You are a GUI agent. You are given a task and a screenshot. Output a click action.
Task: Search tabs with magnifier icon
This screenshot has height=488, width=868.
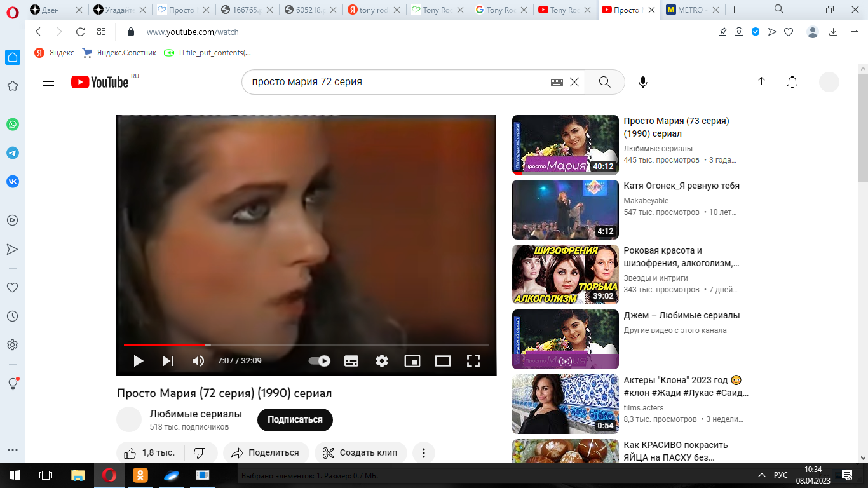pyautogui.click(x=778, y=9)
